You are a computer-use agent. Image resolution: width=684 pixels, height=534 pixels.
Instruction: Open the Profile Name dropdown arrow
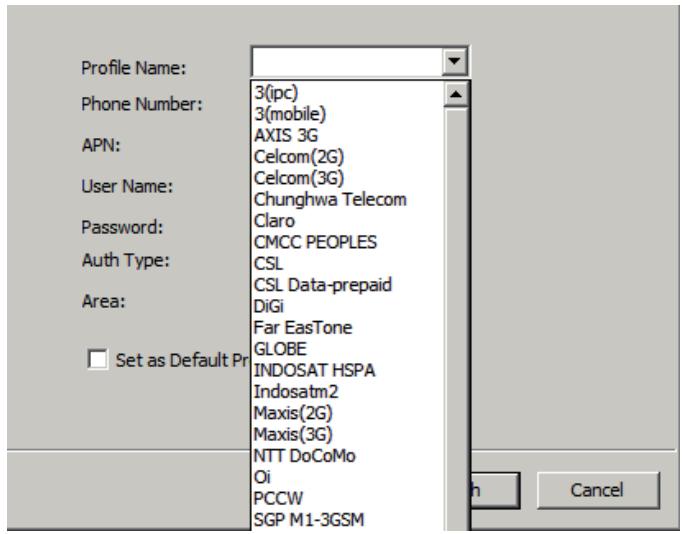coord(454,61)
